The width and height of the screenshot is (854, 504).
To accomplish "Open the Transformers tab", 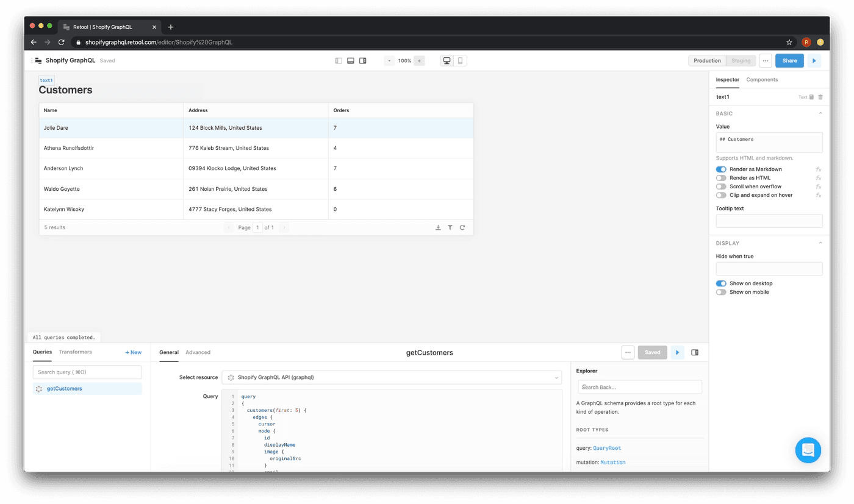I will pos(76,352).
